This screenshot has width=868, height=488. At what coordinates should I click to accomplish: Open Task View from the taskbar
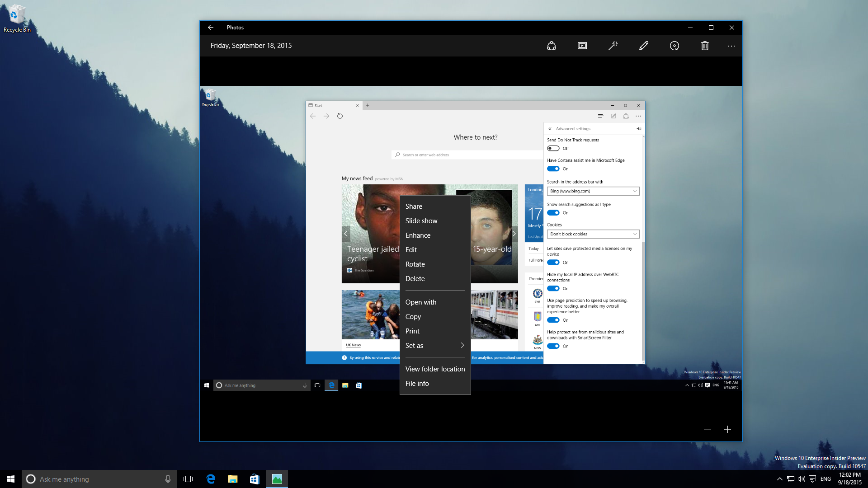[188, 479]
